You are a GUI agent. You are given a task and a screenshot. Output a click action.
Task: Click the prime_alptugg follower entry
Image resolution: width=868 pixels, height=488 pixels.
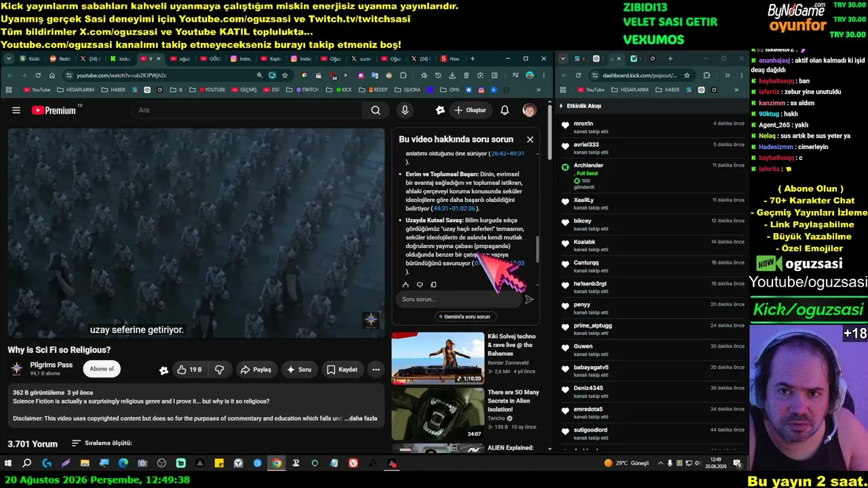652,329
